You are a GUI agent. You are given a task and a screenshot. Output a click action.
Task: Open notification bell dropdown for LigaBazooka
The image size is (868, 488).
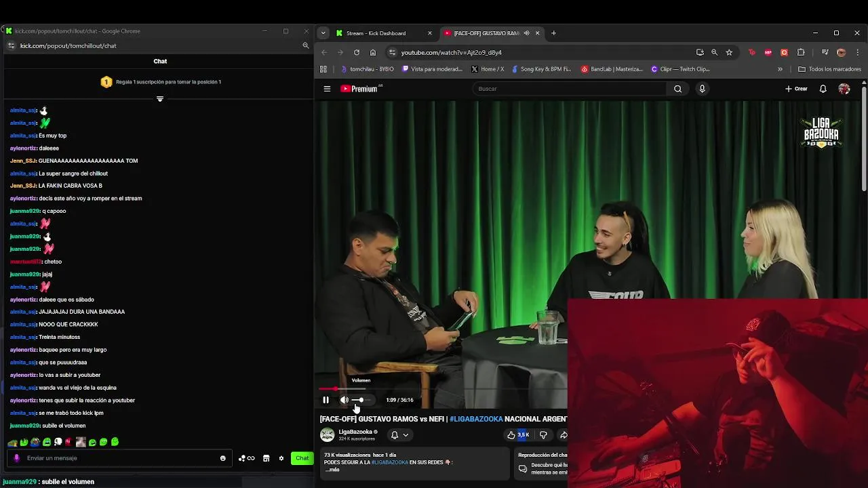pos(399,435)
